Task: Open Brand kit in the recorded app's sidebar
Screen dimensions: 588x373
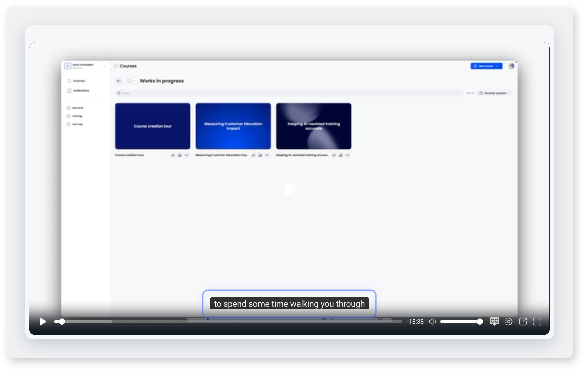Action: coord(75,108)
